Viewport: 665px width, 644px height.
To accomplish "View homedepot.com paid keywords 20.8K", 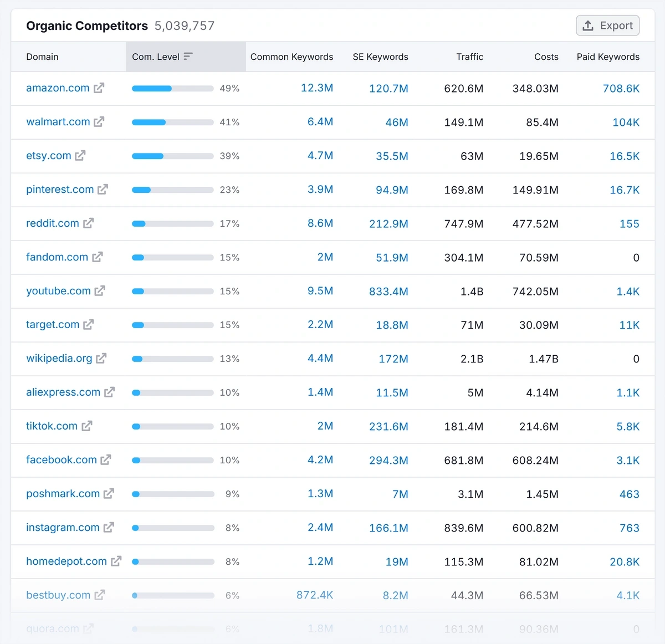I will coord(625,562).
